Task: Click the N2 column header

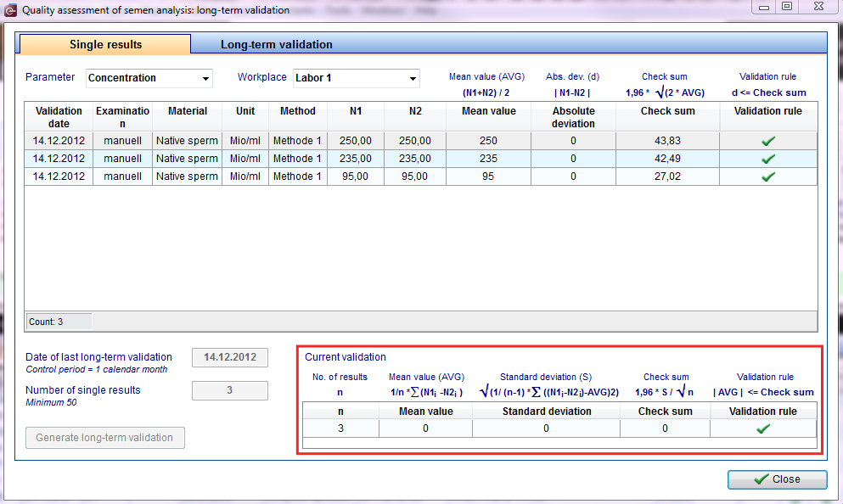Action: coord(415,117)
